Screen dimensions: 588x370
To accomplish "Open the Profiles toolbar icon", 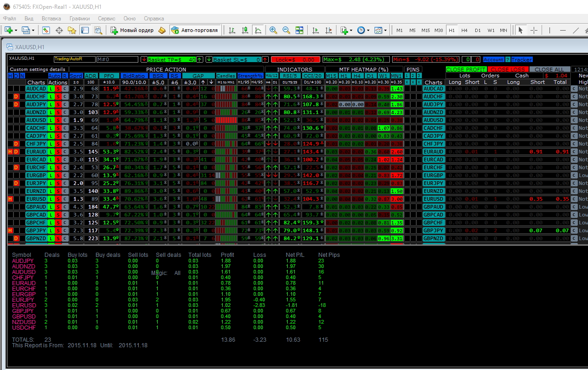I will pyautogui.click(x=26, y=30).
